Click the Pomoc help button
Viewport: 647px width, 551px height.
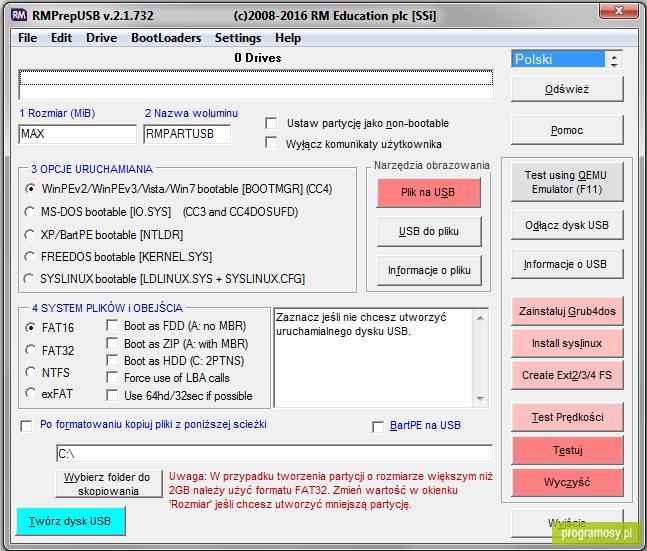click(x=567, y=130)
